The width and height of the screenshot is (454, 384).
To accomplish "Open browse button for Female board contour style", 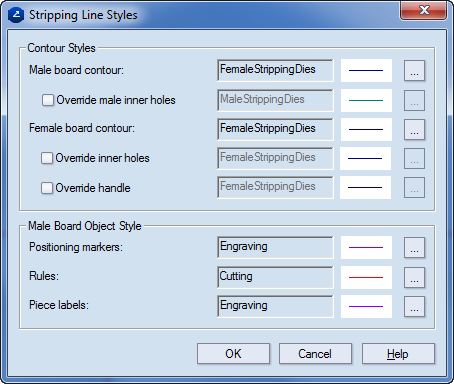I will 414,130.
